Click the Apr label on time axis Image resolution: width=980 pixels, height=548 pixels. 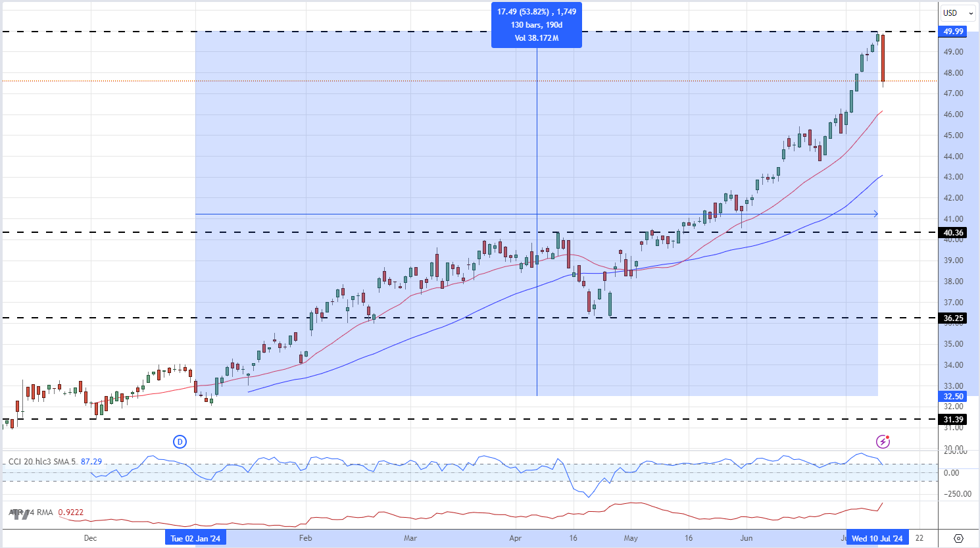click(516, 538)
